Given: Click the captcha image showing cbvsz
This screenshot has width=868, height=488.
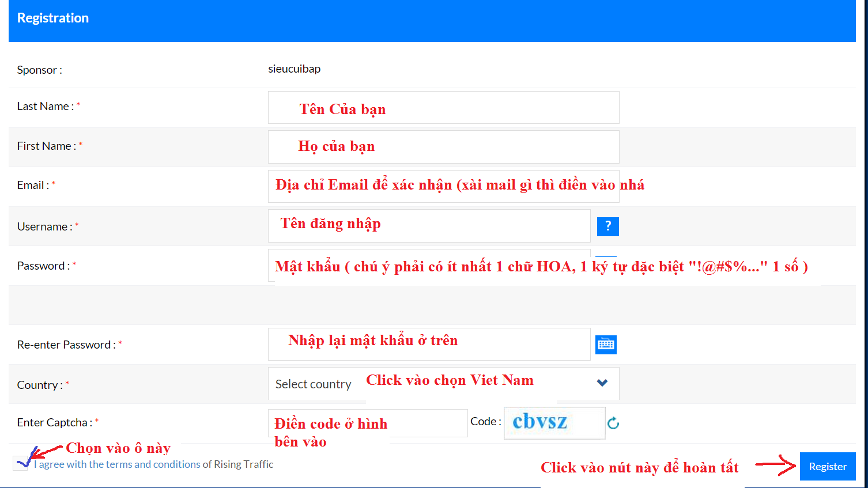Looking at the screenshot, I should (554, 423).
